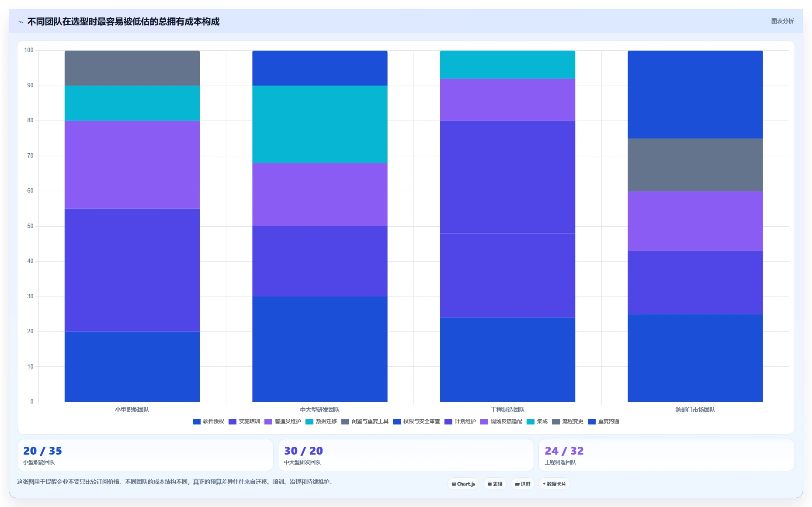Click the small icon before the chart title
This screenshot has width=812, height=507.
click(21, 22)
